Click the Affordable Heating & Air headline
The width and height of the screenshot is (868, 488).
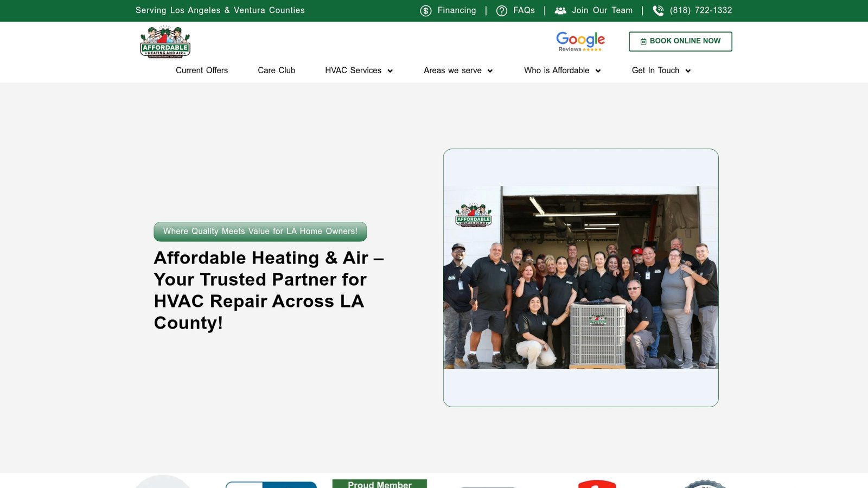click(269, 290)
